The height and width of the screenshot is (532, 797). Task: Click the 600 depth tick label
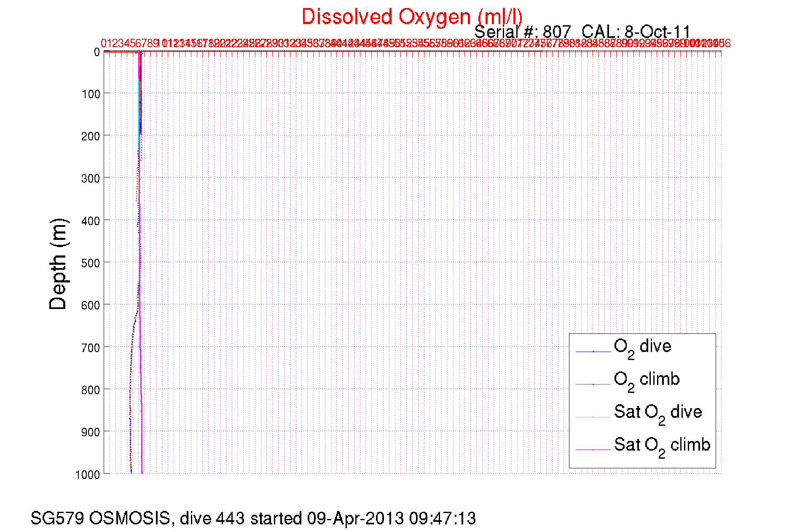click(x=91, y=305)
